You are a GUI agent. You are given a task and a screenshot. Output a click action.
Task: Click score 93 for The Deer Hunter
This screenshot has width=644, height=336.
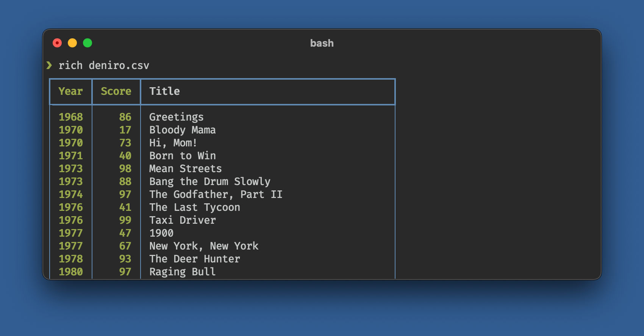tap(125, 259)
